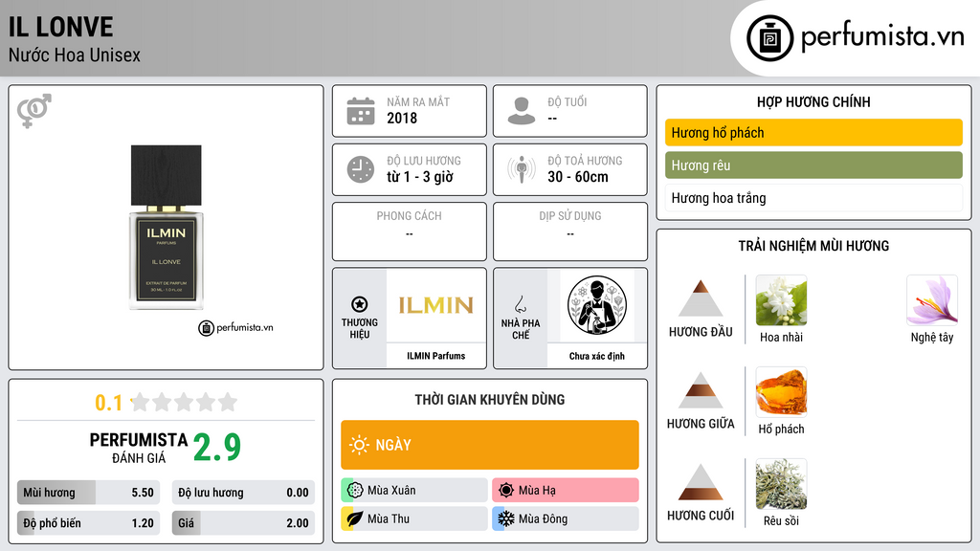
Task: Open the Hổ phách amber note image
Action: click(781, 392)
